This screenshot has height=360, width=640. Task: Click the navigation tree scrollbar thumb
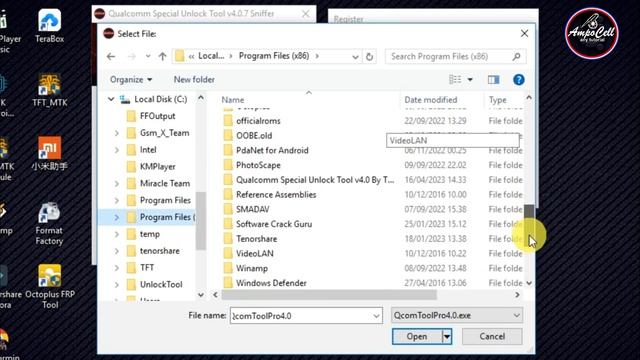point(200,220)
